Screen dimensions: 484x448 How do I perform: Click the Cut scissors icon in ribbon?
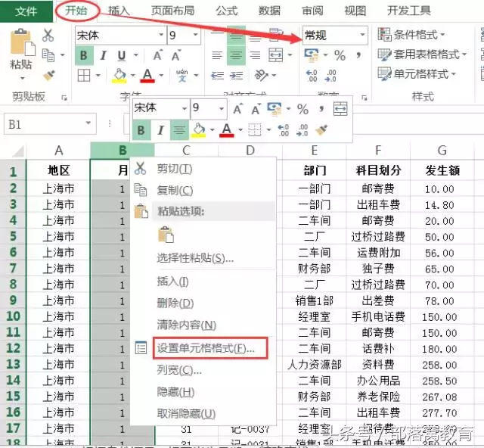tap(48, 36)
